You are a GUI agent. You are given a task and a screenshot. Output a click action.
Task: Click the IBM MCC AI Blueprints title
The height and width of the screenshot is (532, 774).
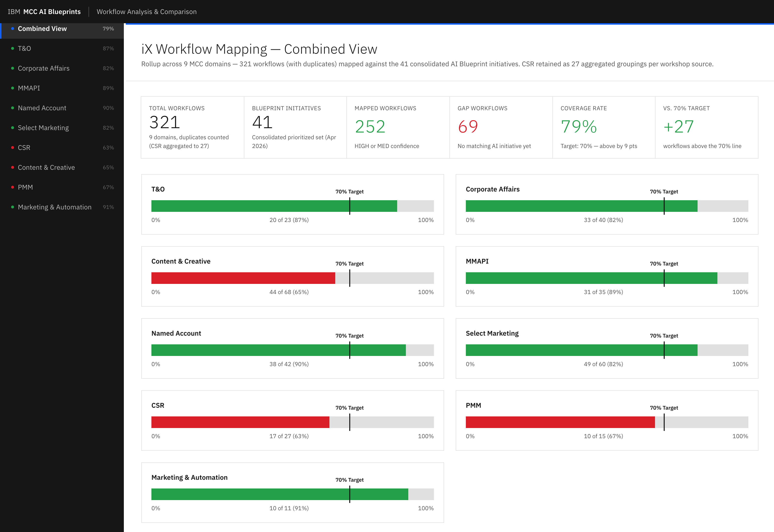[x=44, y=12]
